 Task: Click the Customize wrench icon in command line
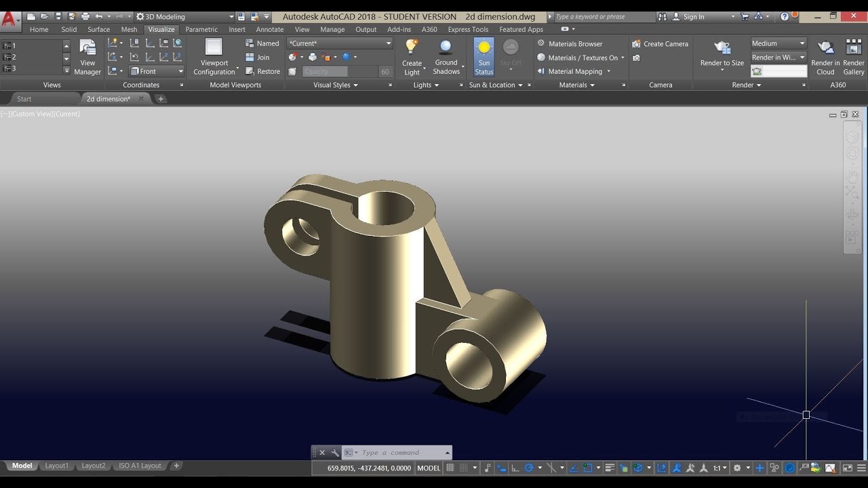(x=335, y=453)
